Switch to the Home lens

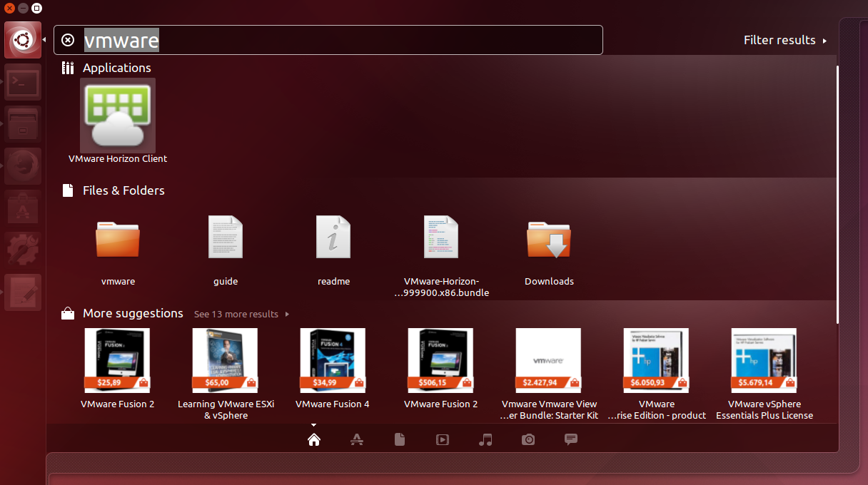pos(313,439)
